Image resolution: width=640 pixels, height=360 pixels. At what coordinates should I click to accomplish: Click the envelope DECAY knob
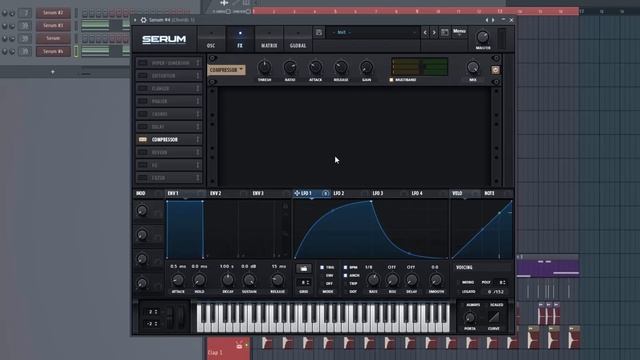pos(228,280)
